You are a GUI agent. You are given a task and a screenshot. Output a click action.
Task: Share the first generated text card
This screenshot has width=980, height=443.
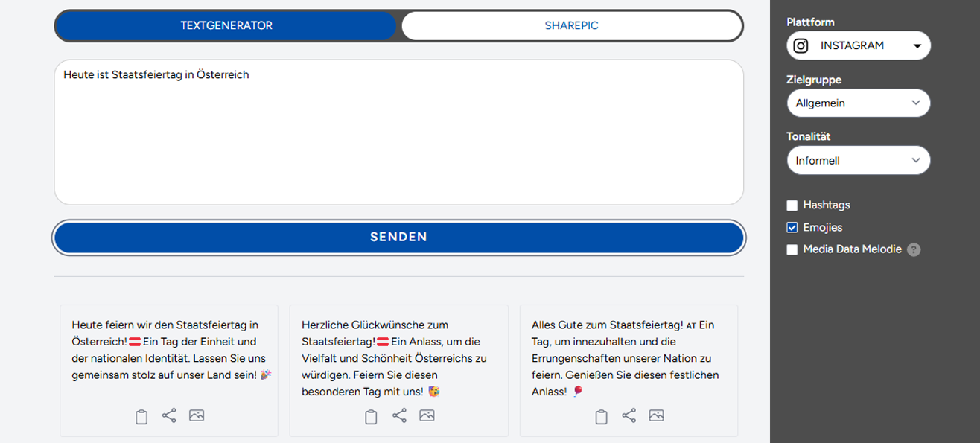169,415
